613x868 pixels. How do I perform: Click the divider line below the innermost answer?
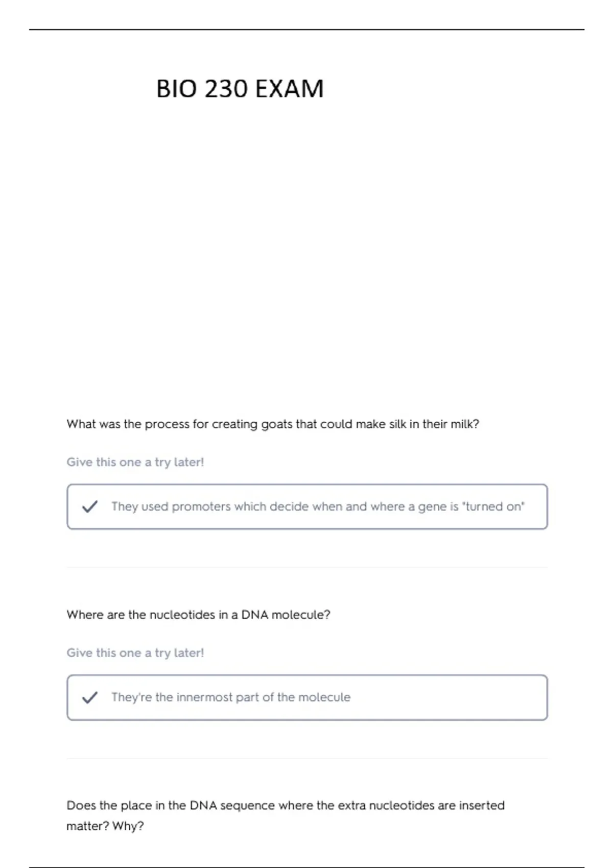click(x=307, y=758)
